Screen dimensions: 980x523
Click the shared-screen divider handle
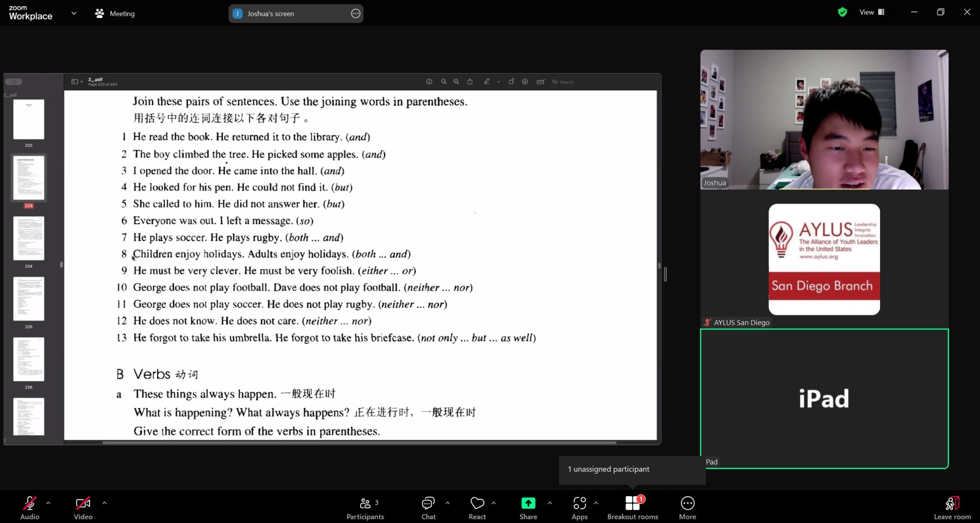(665, 274)
